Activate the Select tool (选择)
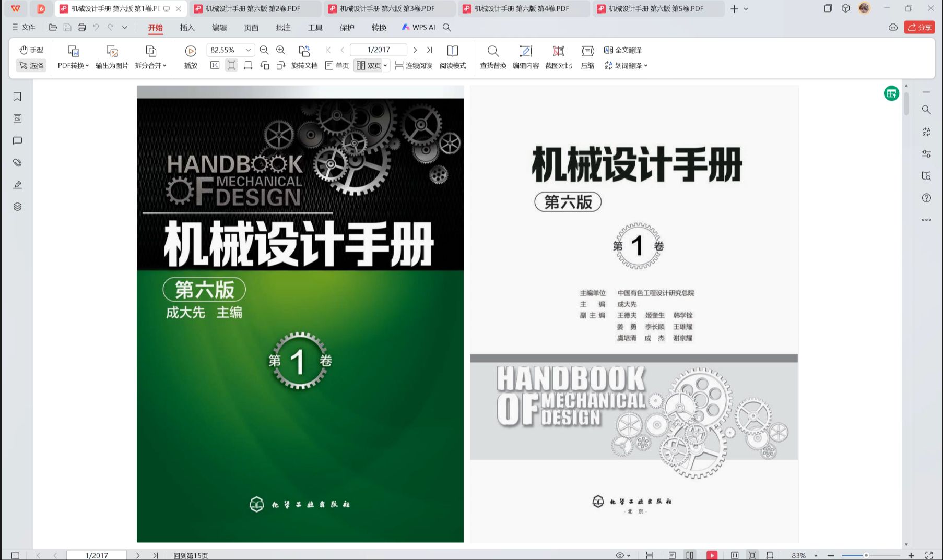This screenshot has width=943, height=560. [x=31, y=65]
